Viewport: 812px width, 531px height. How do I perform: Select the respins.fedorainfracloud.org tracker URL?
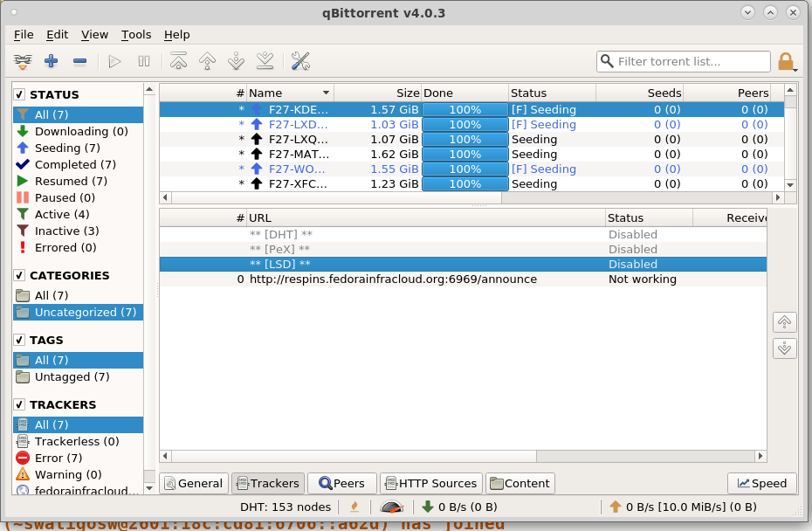click(393, 279)
